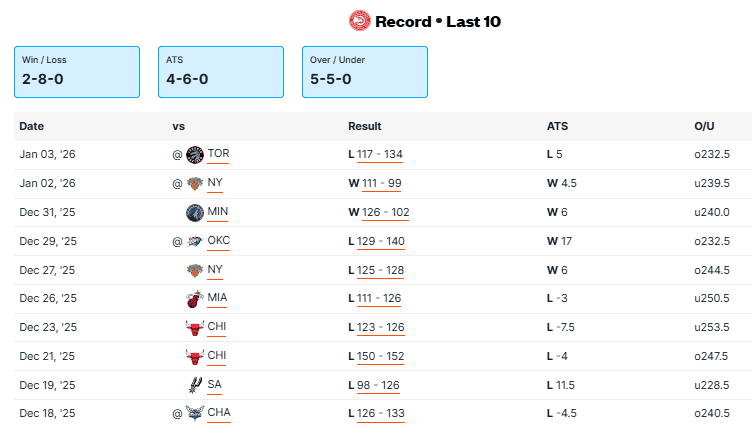Click the Thunder logo on Dec 29 row
752x425 pixels.
coord(195,242)
